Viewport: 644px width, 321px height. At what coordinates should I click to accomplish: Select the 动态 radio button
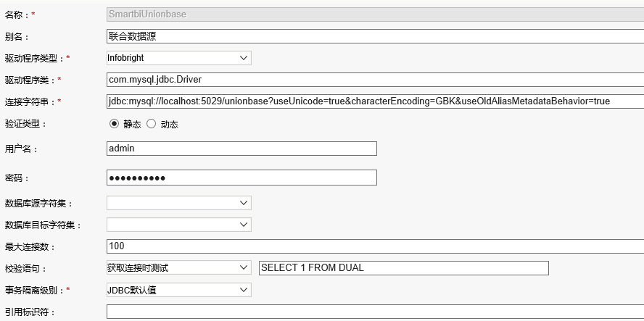[x=151, y=124]
